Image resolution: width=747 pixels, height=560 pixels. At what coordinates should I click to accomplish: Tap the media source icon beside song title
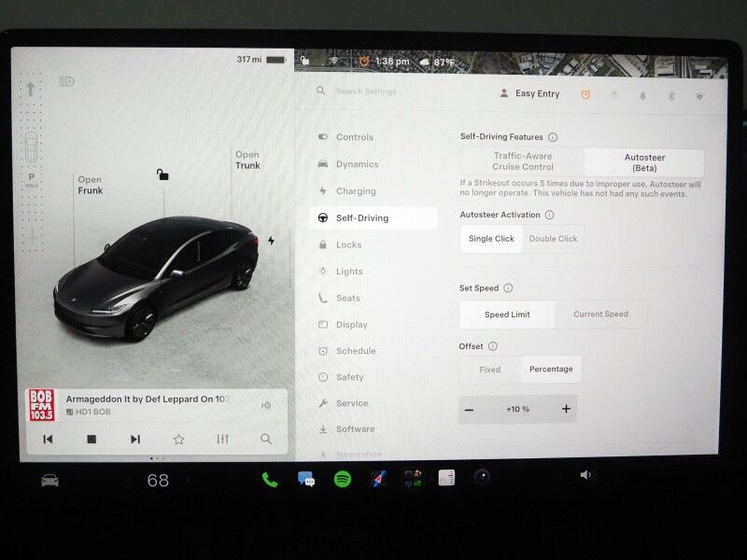click(266, 405)
